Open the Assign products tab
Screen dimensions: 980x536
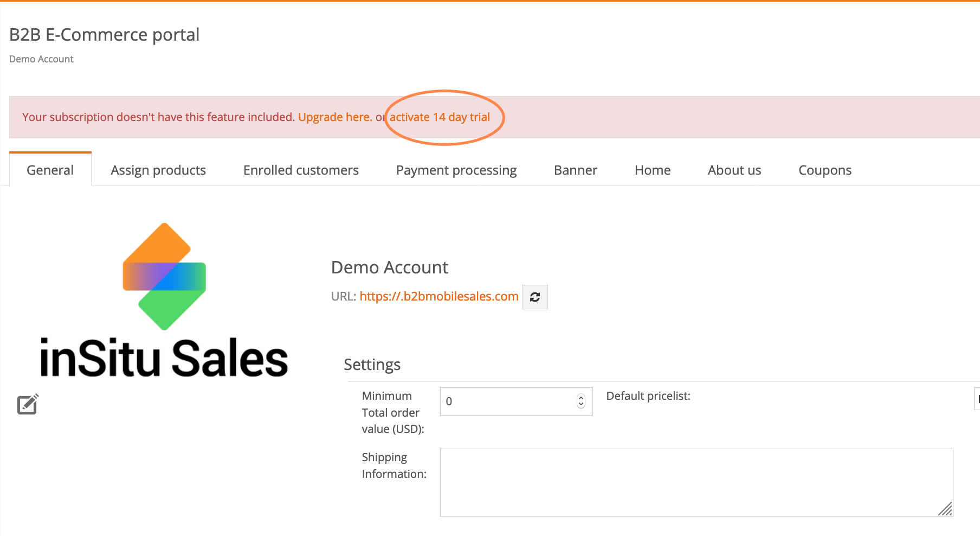(x=158, y=170)
